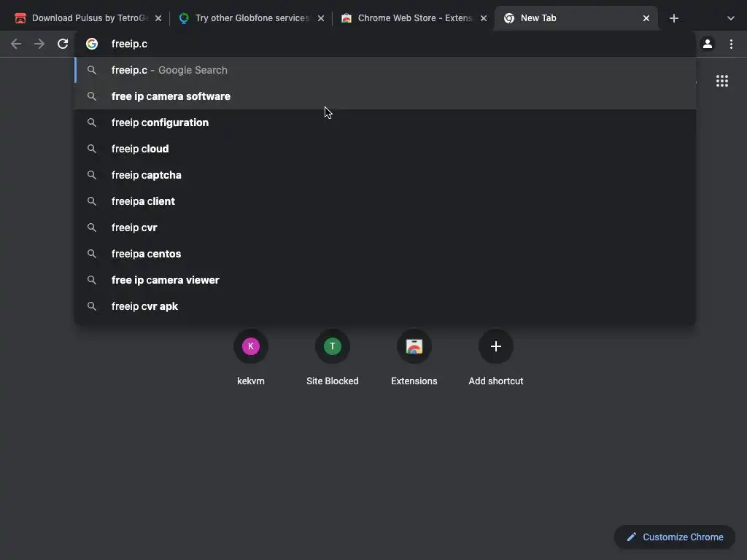Select the New Tab tab

tap(576, 18)
